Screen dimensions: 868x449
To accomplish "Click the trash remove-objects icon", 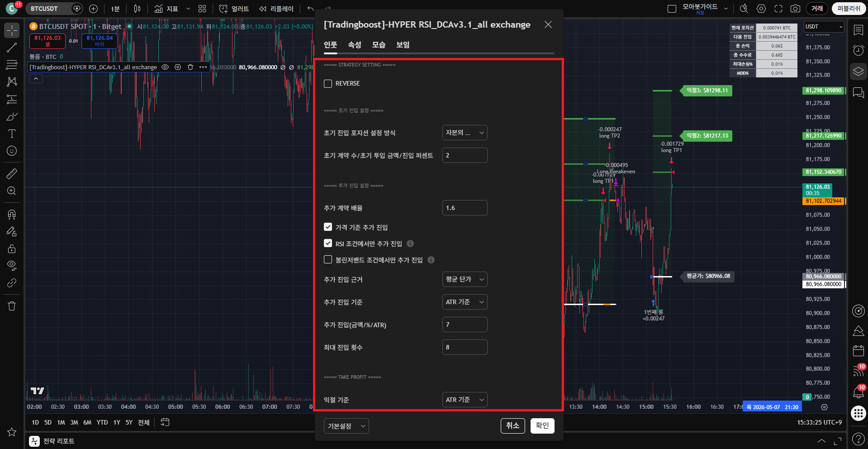I will click(x=12, y=306).
